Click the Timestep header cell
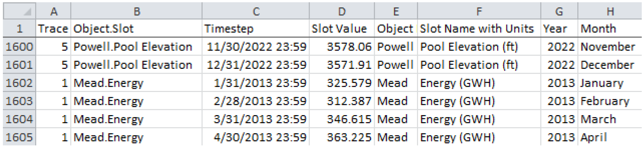The image size is (644, 146). tap(255, 29)
